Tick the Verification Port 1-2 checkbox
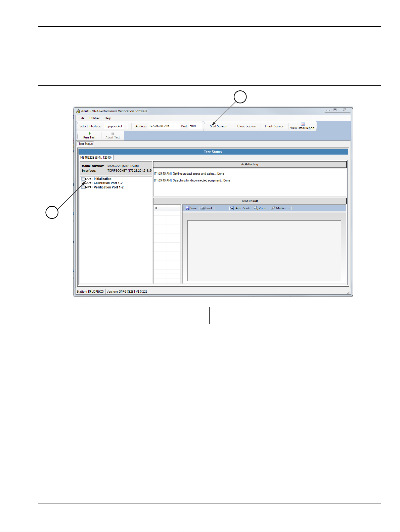Viewport: 400px width, 532px height. tap(83, 187)
